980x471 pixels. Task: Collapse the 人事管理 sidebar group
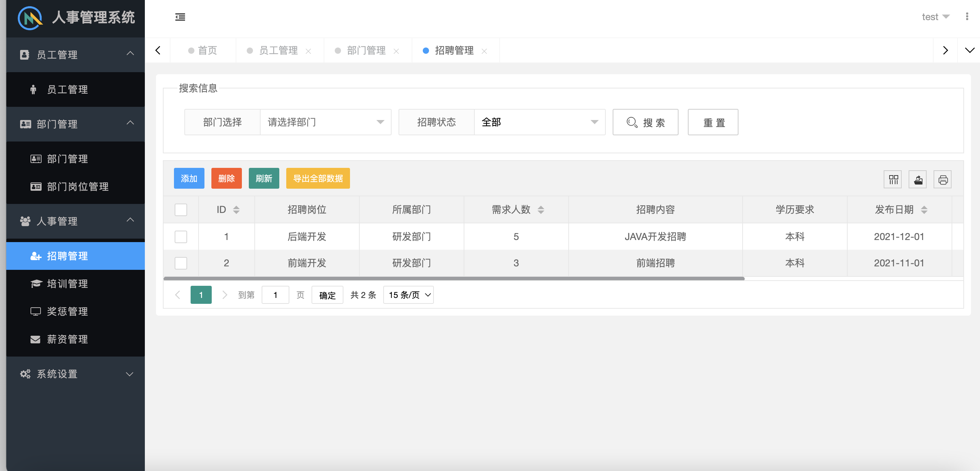(x=75, y=221)
